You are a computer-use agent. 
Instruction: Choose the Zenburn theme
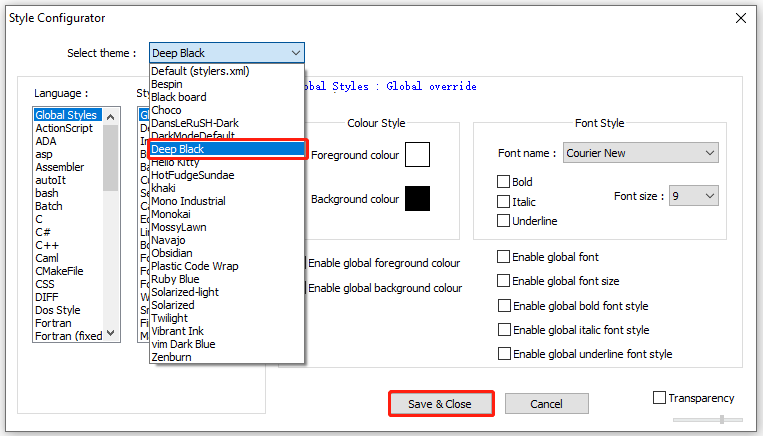tap(227, 357)
